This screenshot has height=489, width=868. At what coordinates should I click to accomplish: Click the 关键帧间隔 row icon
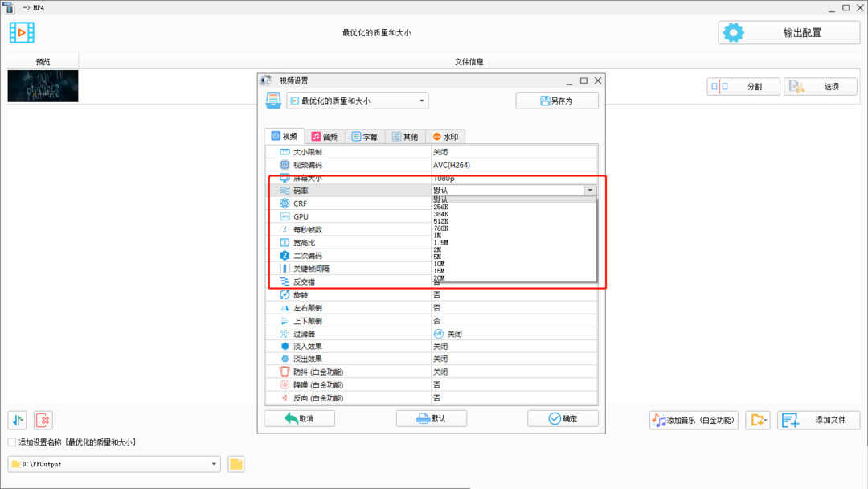point(285,269)
